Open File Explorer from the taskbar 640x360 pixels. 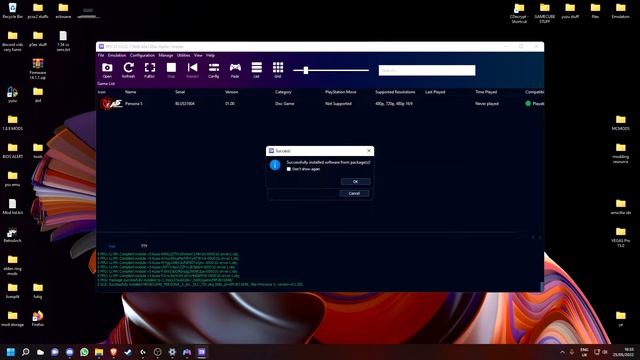click(99, 352)
